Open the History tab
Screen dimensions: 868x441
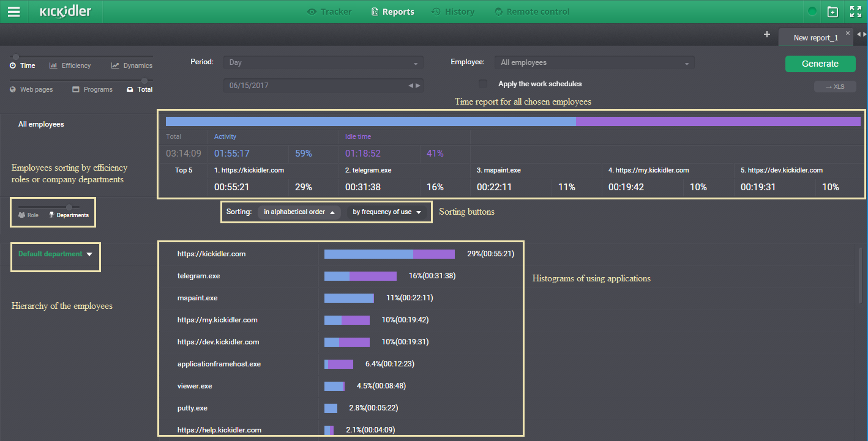[453, 12]
